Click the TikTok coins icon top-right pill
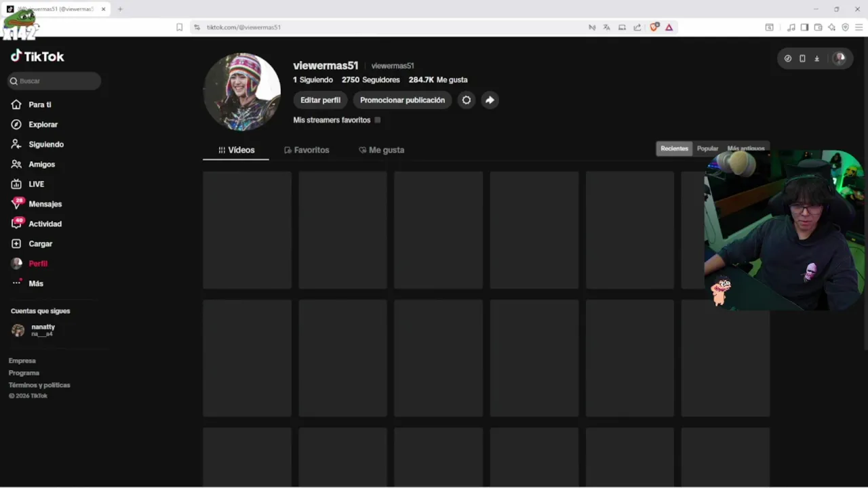The width and height of the screenshot is (868, 488). pyautogui.click(x=788, y=58)
